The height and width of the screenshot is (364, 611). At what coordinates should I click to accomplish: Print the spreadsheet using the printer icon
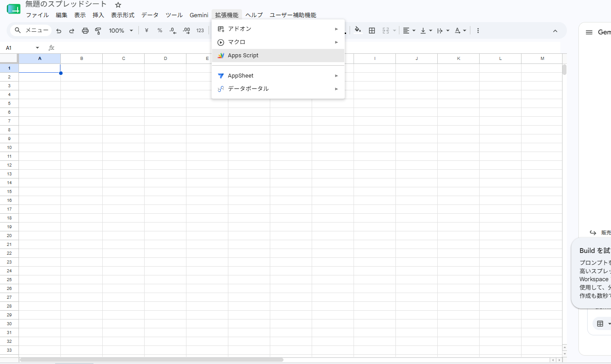(x=85, y=30)
